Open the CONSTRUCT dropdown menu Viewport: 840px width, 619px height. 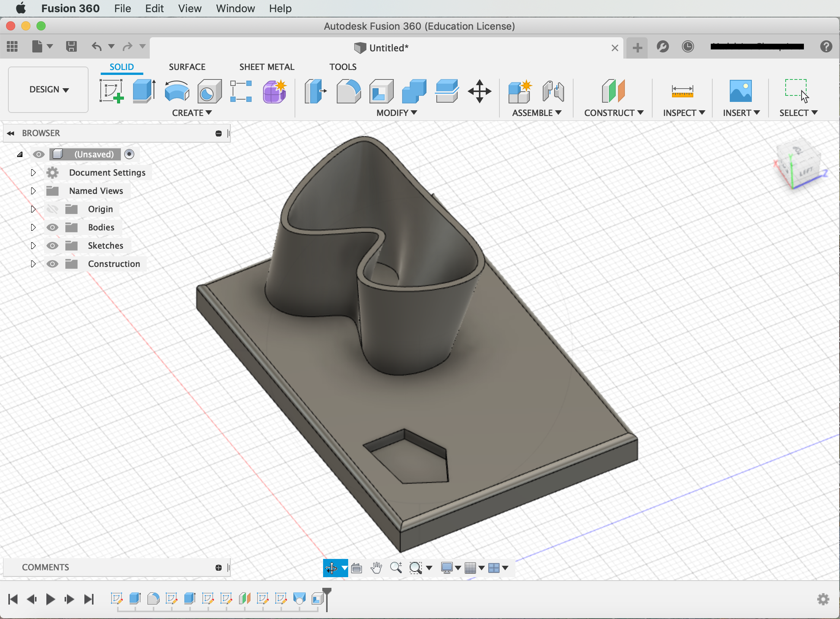point(614,113)
